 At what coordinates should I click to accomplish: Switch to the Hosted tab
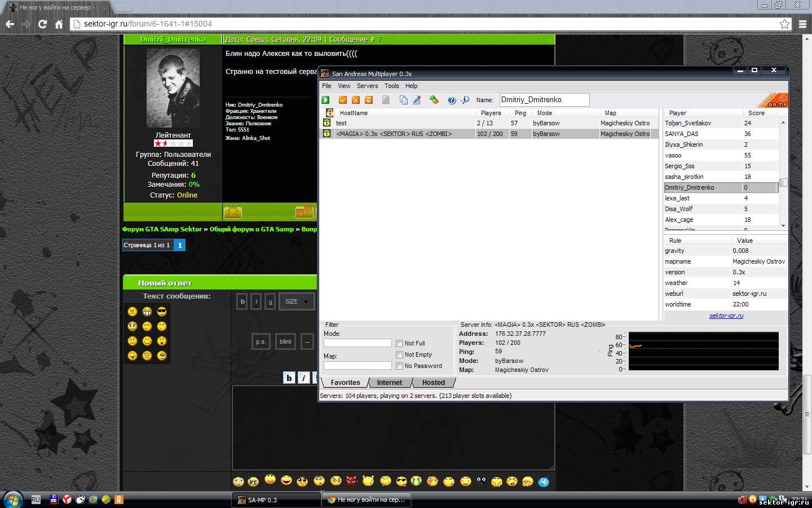434,382
